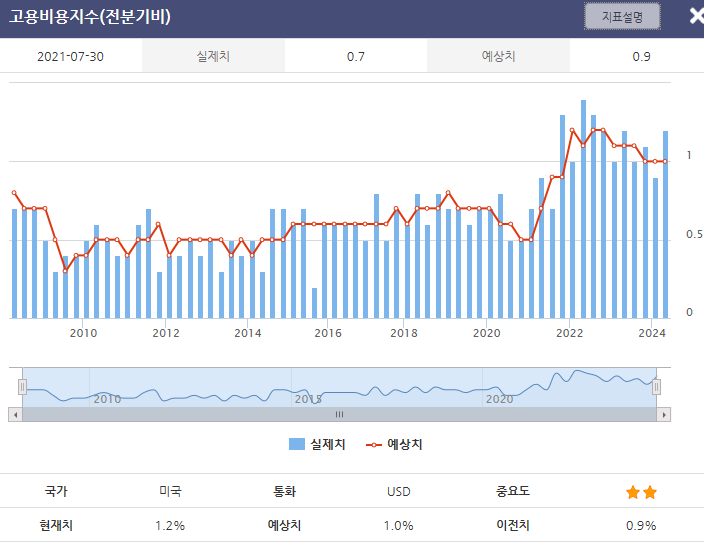This screenshot has width=704, height=543.
Task: Click the right range navigator handle
Action: click(656, 387)
